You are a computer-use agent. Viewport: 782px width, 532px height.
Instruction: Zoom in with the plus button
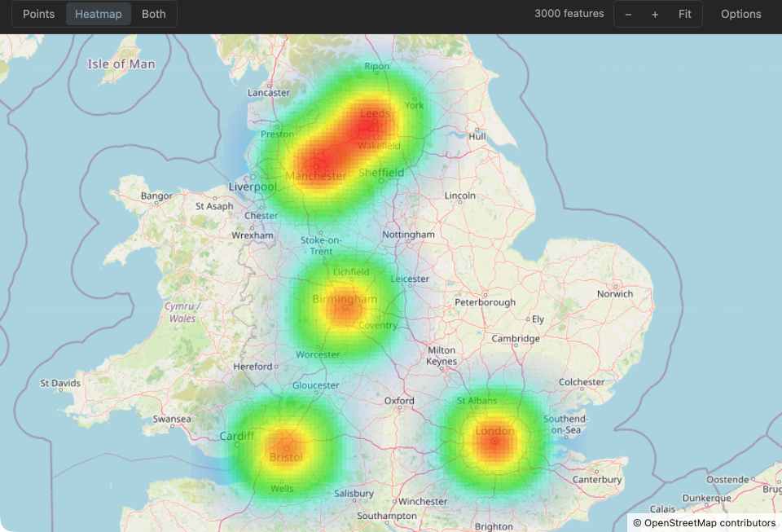tap(655, 14)
